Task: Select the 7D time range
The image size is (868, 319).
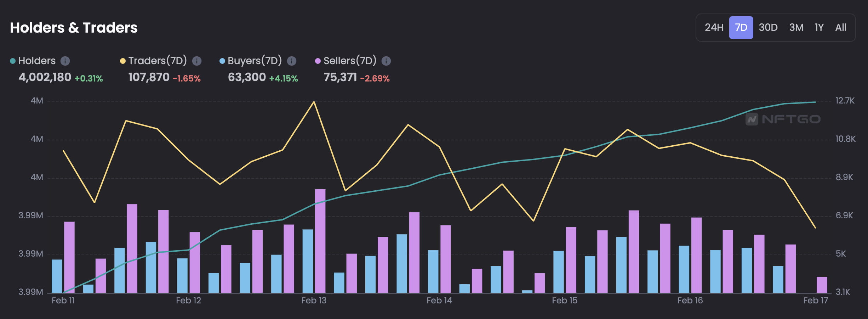Action: [x=741, y=28]
